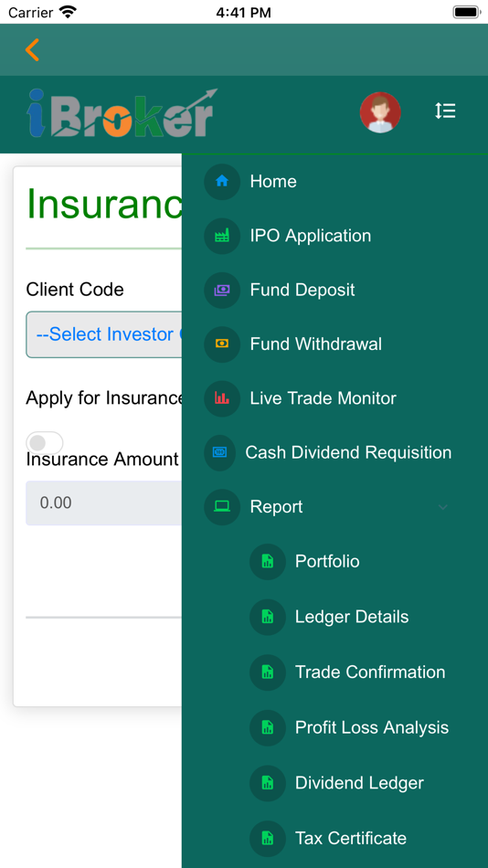Screen dimensions: 488x868
Task: Open the Tax Certificate report
Action: click(x=351, y=838)
